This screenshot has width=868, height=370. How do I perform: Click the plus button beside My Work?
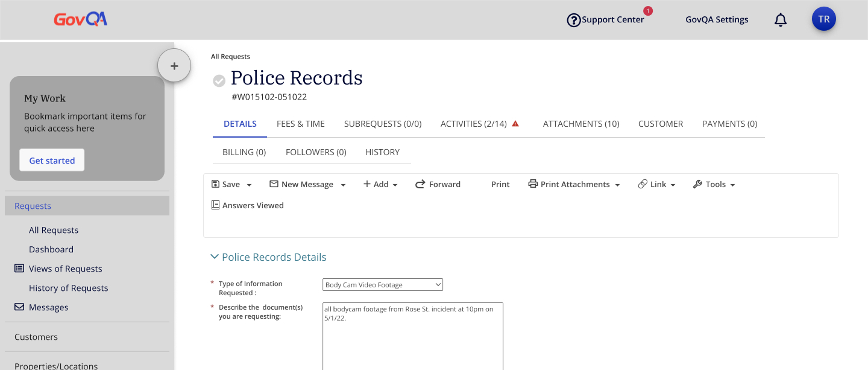[174, 66]
